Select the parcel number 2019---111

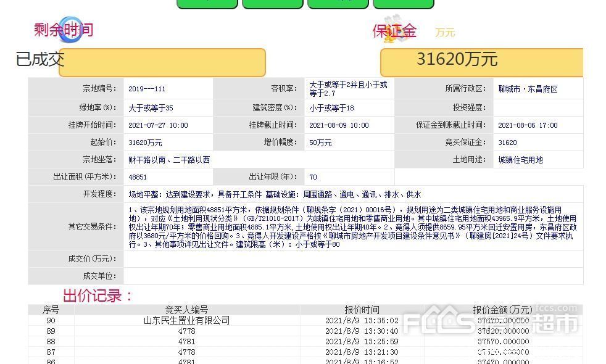(147, 89)
